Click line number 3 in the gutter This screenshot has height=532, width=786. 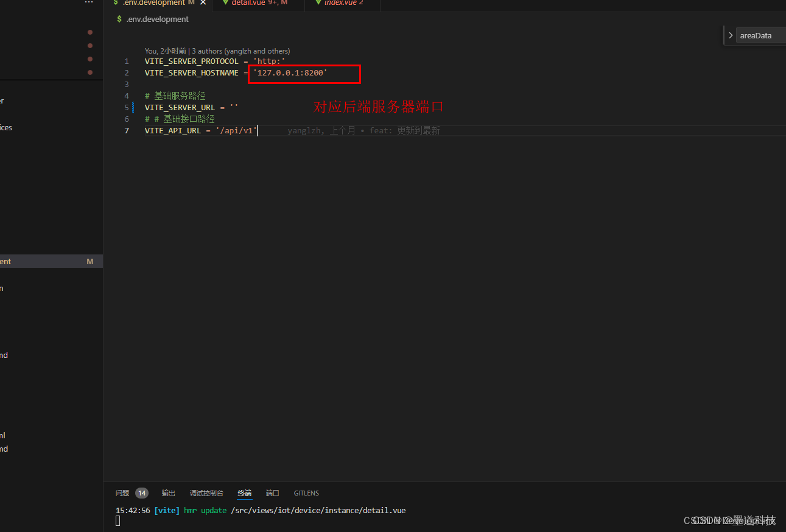point(127,85)
